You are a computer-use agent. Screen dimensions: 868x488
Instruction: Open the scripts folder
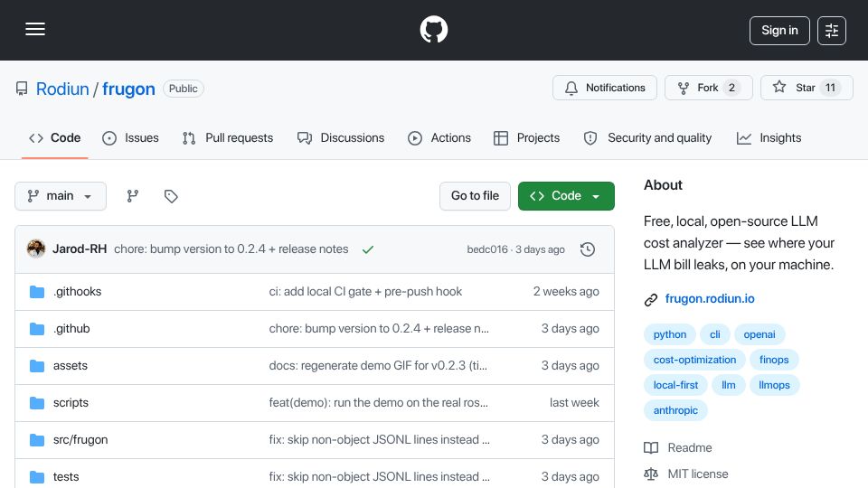(x=71, y=403)
